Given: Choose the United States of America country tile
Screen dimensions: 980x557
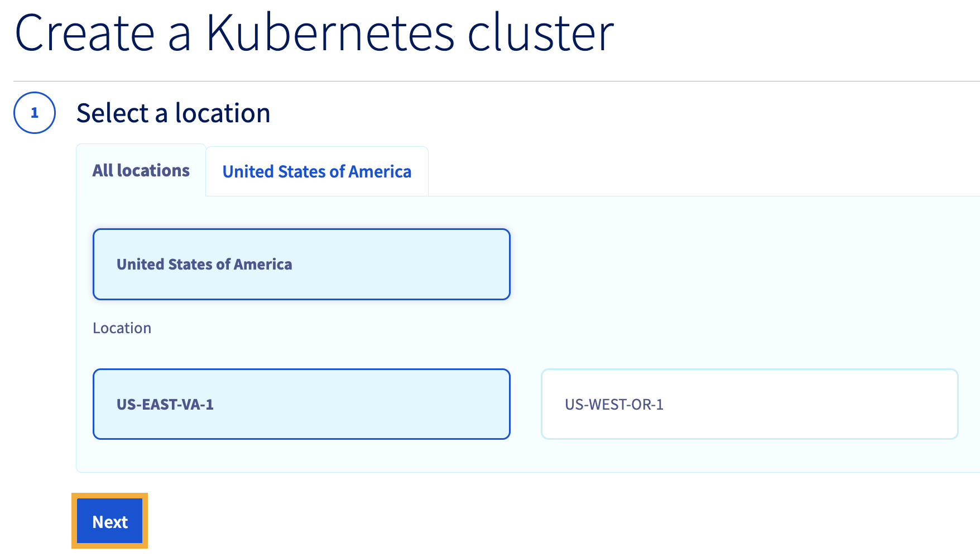Looking at the screenshot, I should click(x=301, y=264).
